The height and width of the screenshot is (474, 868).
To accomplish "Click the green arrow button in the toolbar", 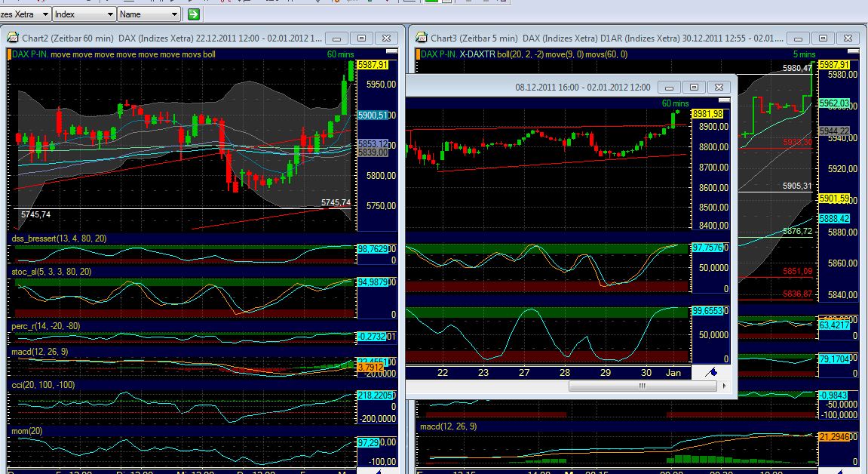I will tap(195, 14).
